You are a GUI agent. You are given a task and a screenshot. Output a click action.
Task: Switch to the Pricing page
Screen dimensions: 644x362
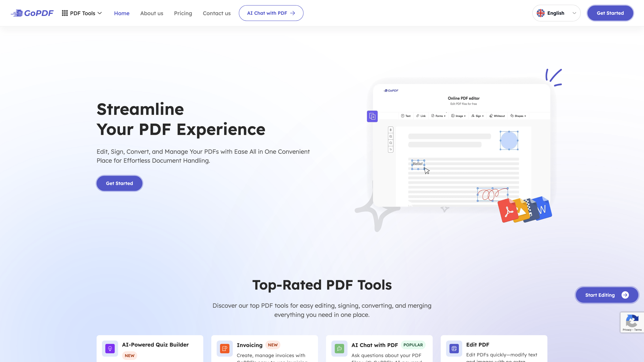(x=183, y=13)
